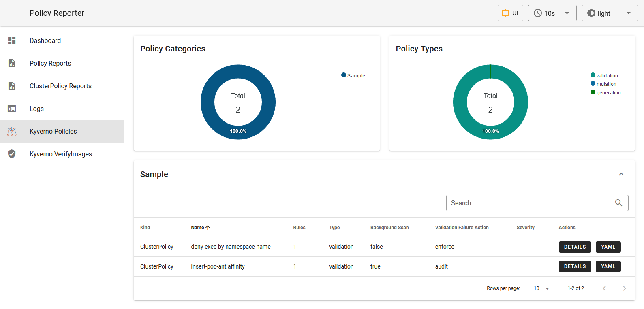The image size is (644, 309).
Task: Click the true background scan cell
Action: [x=375, y=266]
